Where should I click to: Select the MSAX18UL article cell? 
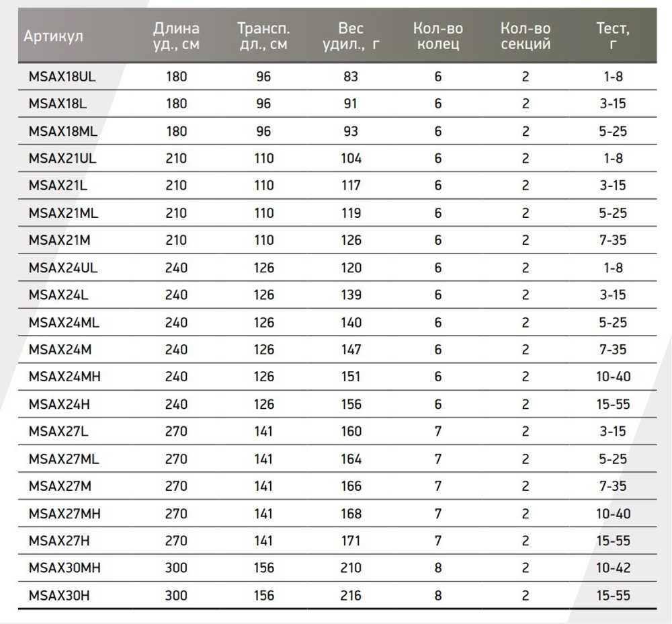(x=62, y=77)
